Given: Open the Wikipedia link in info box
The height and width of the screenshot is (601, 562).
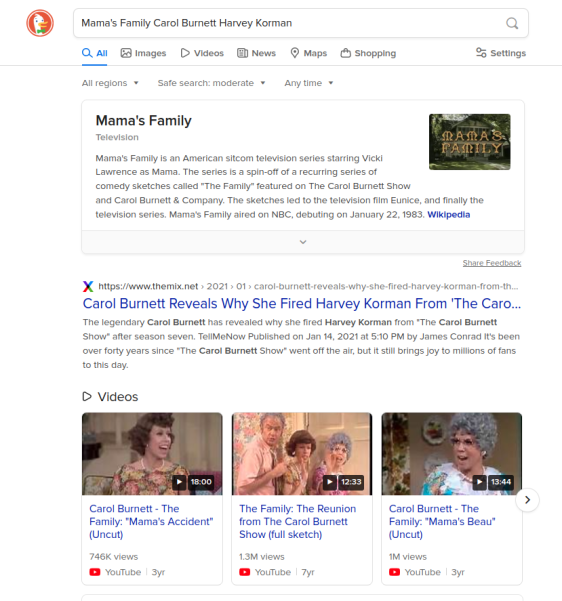Looking at the screenshot, I should point(449,214).
